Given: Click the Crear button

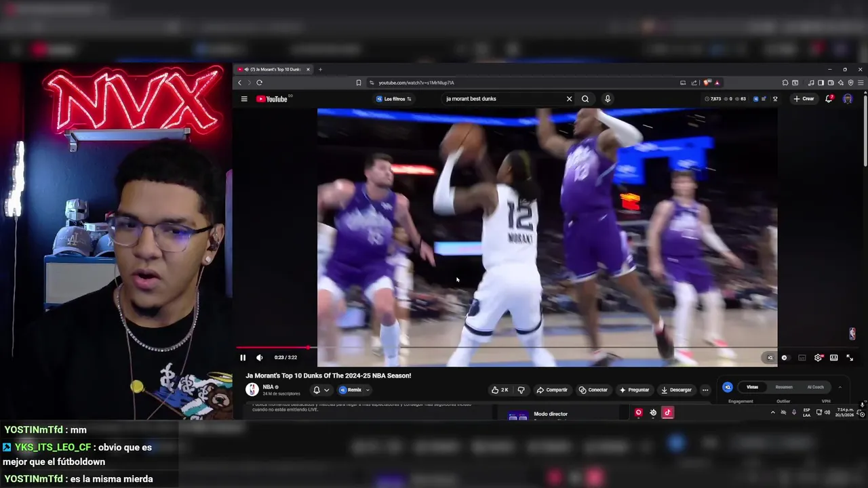Looking at the screenshot, I should pyautogui.click(x=804, y=99).
